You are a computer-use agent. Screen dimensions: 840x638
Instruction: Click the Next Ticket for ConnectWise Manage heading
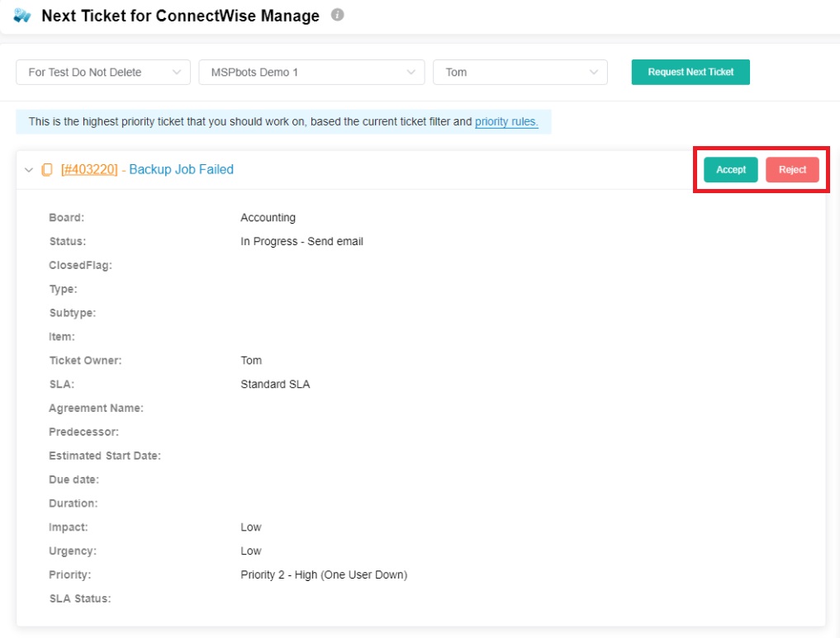click(x=180, y=17)
